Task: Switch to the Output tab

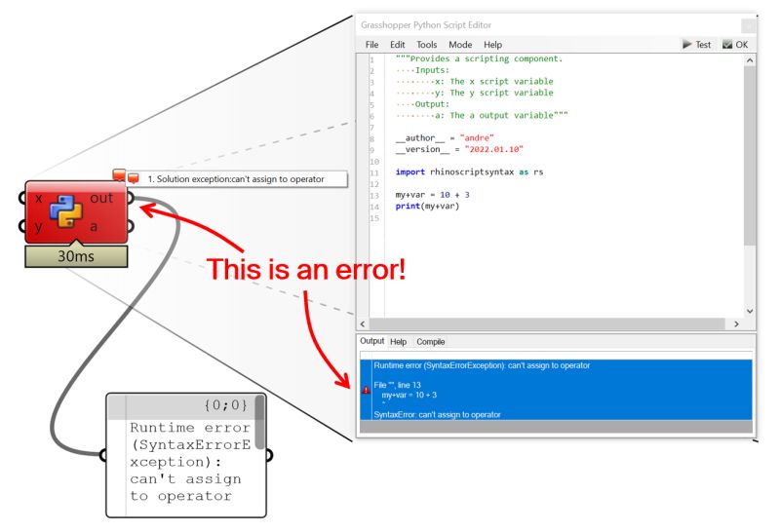Action: (x=372, y=341)
